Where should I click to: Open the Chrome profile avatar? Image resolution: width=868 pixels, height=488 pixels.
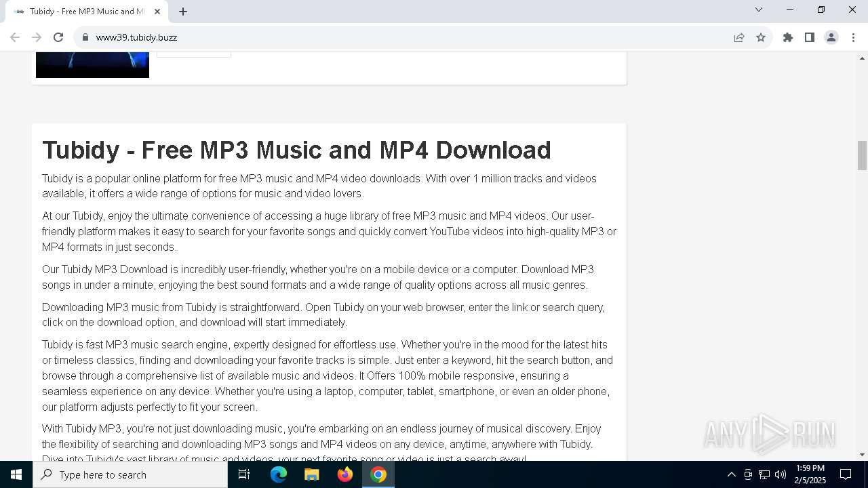(831, 37)
